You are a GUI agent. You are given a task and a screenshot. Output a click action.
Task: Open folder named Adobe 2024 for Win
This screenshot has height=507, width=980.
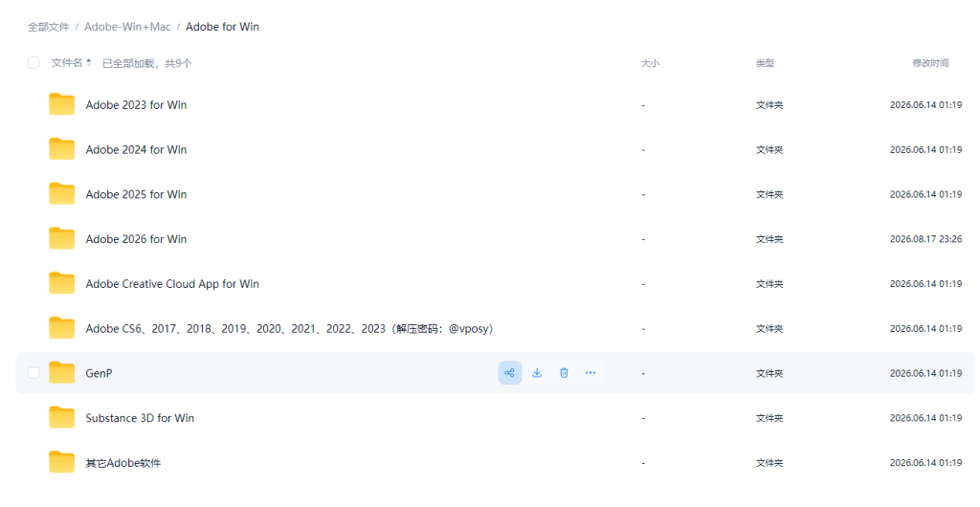[136, 150]
